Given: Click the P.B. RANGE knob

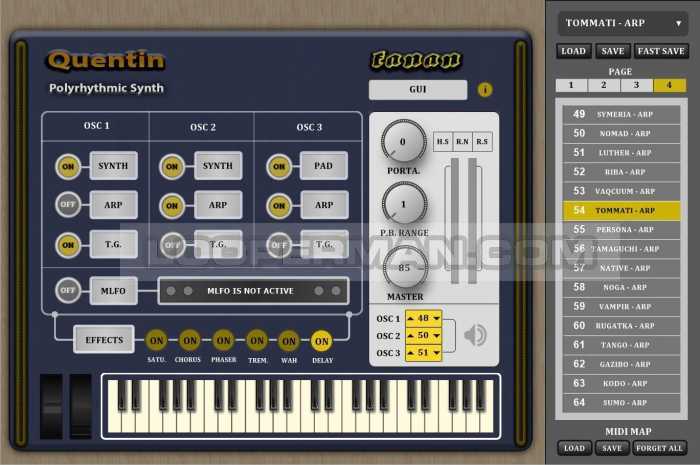Looking at the screenshot, I should (404, 204).
